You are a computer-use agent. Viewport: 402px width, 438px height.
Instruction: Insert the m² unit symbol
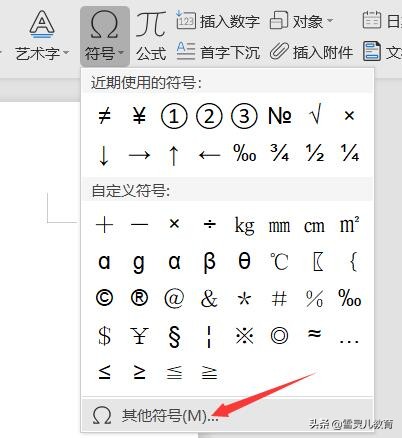pos(349,224)
